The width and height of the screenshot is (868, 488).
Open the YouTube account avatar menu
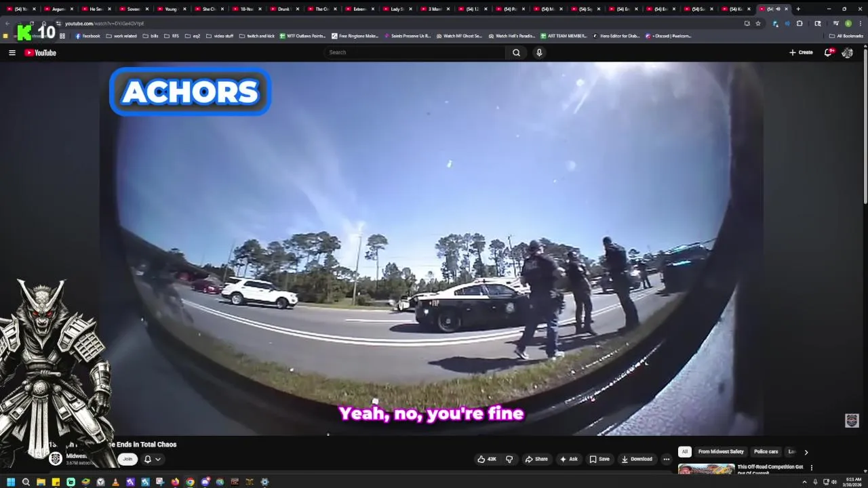847,52
